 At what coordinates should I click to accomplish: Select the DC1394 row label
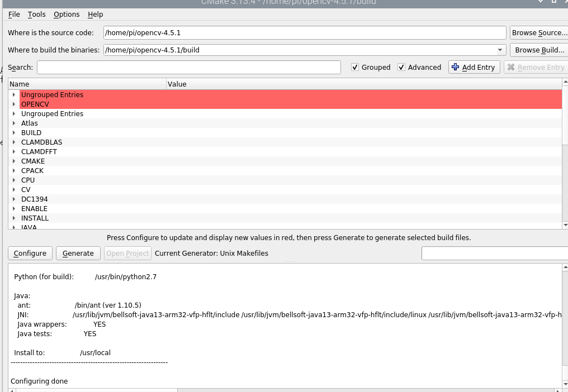(x=35, y=199)
